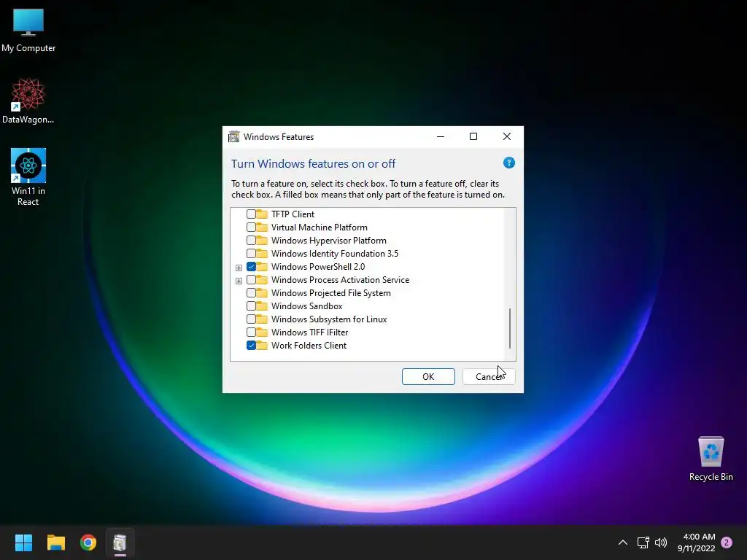Viewport: 747px width, 560px height.
Task: Enable the Virtual Machine Platform checkbox
Action: click(x=251, y=227)
